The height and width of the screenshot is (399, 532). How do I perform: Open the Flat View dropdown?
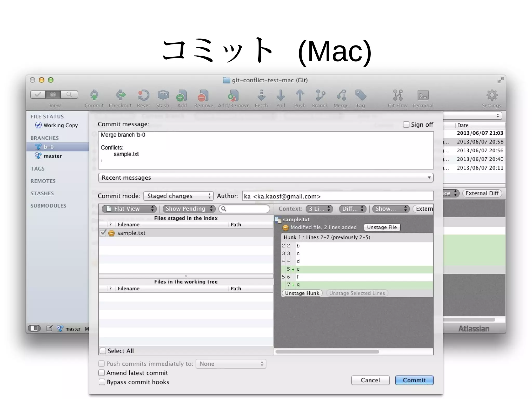tap(129, 209)
